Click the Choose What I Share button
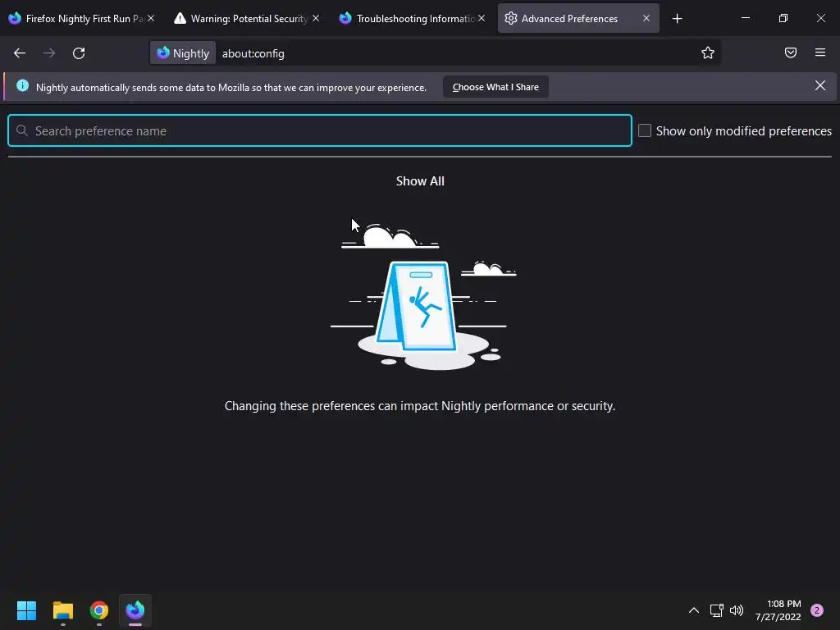 tap(495, 87)
